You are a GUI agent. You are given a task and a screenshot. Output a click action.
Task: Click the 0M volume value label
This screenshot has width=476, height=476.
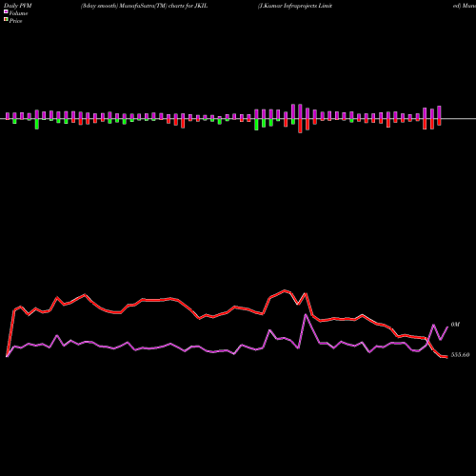pos(455,325)
